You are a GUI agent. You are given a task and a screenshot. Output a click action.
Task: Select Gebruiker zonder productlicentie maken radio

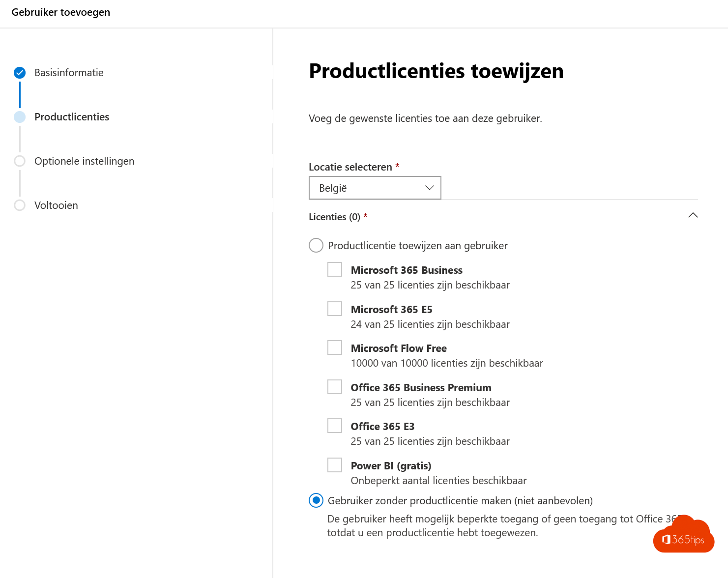click(316, 500)
